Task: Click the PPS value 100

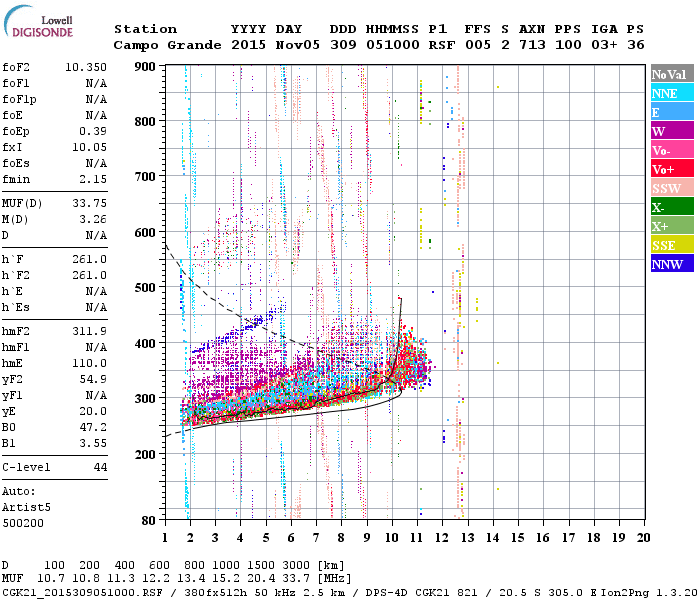Action: (568, 45)
